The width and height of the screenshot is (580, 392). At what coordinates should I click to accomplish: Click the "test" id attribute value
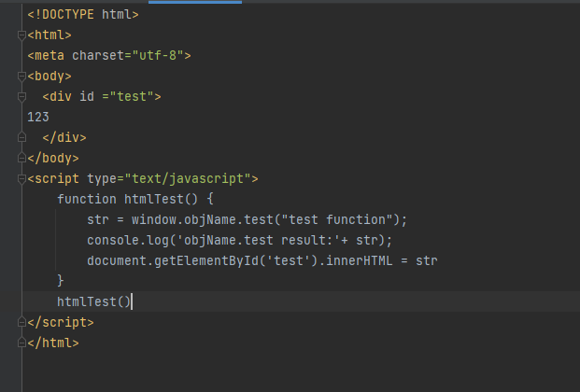(132, 97)
